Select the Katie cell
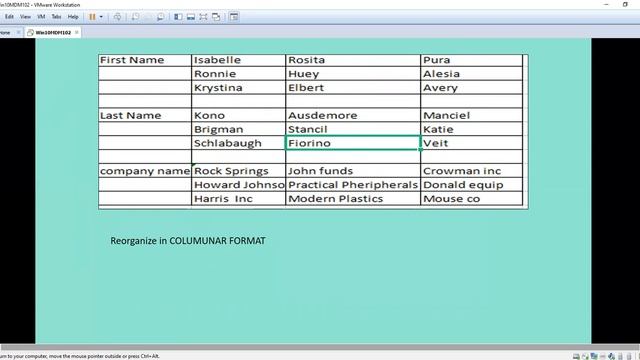640x360 pixels. (471, 129)
